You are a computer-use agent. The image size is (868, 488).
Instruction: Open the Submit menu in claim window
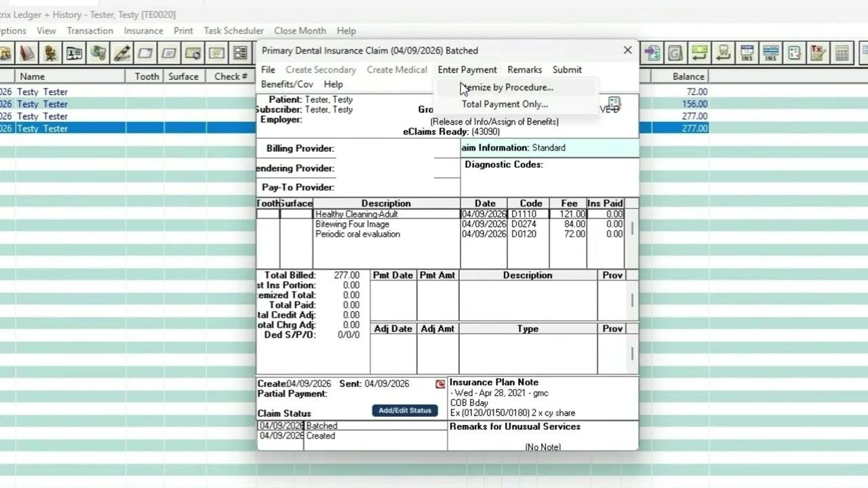click(x=567, y=70)
